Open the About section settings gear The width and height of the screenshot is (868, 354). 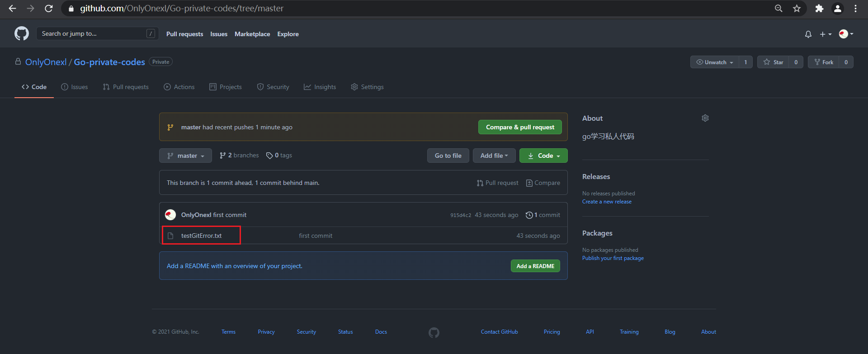pos(705,118)
